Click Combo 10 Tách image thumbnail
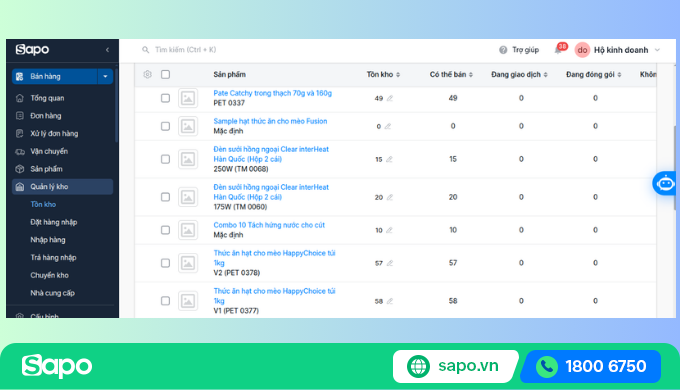The width and height of the screenshot is (680, 390). [x=188, y=230]
